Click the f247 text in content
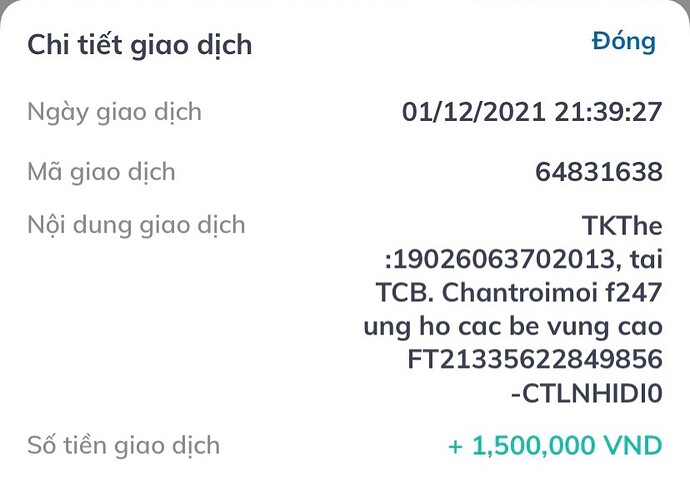The image size is (690, 482). coord(632,292)
